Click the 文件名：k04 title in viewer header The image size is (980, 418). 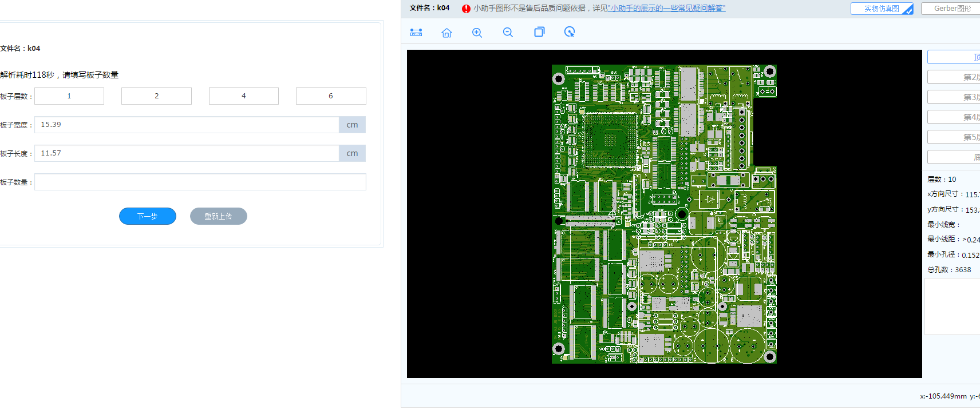coord(429,8)
